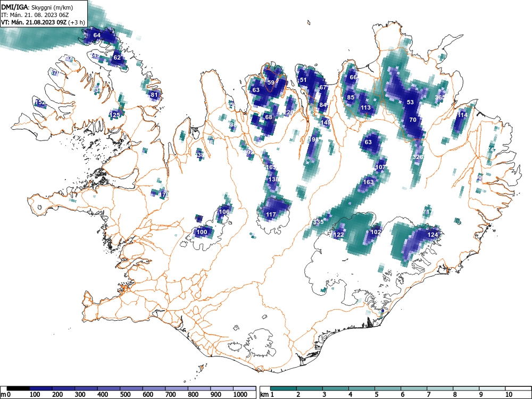Click the map visibility value 122
Screen dimensions: 532x399
338,235
